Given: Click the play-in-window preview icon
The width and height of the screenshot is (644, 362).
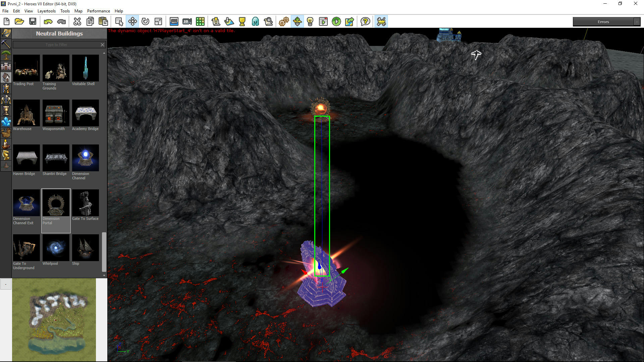Looking at the screenshot, I should [x=323, y=22].
